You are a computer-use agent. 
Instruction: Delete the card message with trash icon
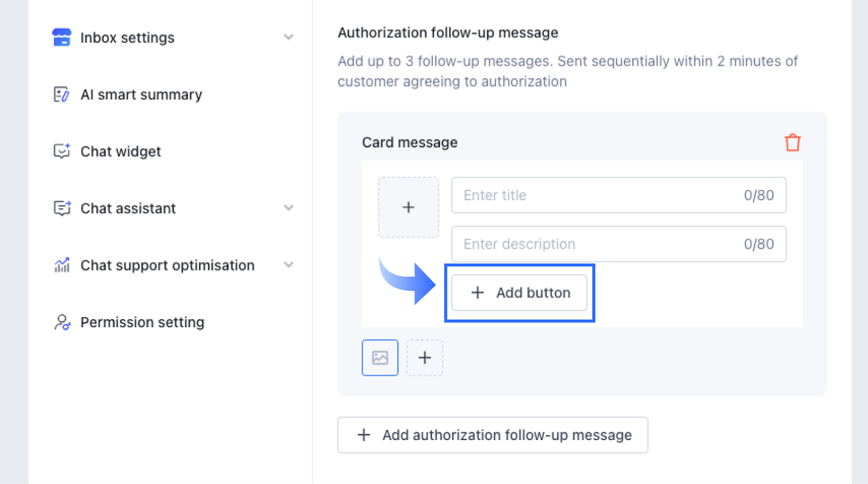point(793,143)
